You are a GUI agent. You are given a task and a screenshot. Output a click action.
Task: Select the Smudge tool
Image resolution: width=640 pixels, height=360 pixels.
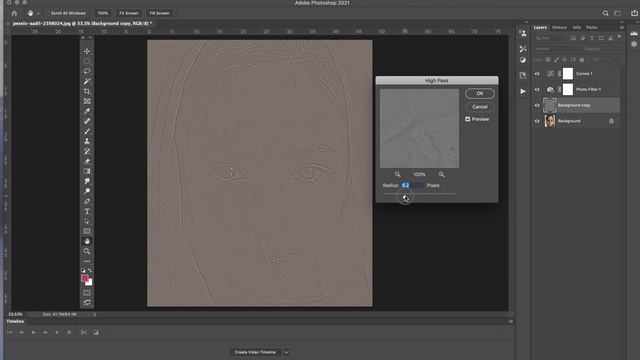[87, 181]
